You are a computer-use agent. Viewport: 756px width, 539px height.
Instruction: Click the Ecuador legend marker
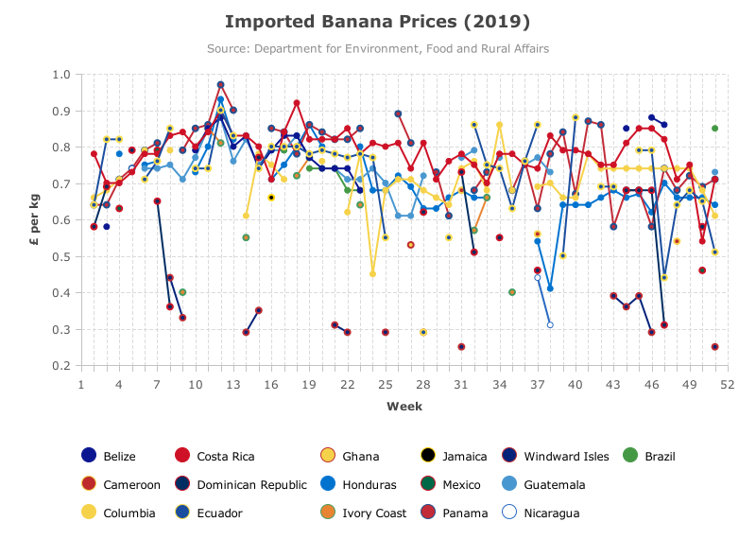coord(182,512)
